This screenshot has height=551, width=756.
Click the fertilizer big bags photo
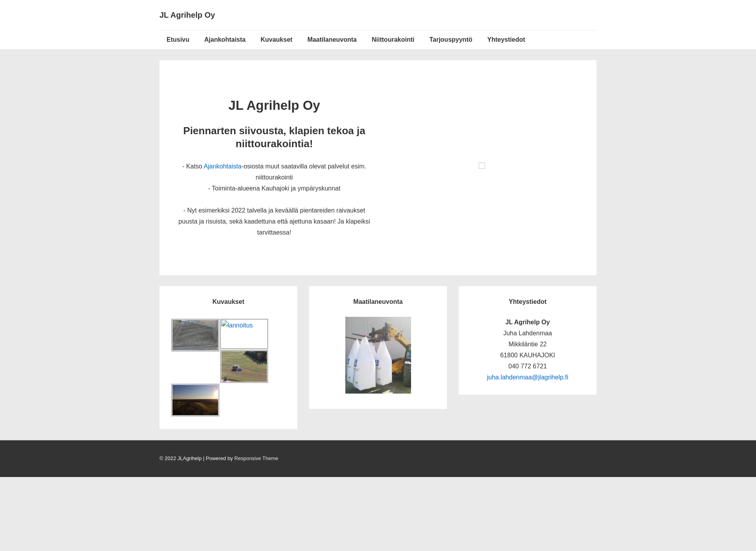pyautogui.click(x=378, y=355)
